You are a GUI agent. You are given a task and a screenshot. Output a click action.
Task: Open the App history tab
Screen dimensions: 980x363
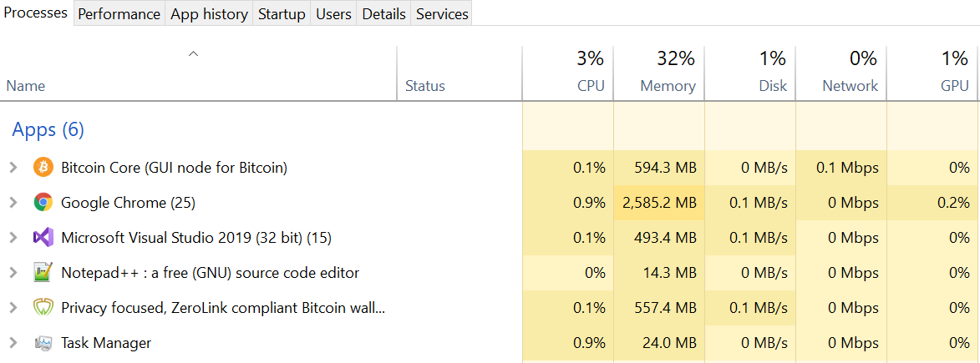pyautogui.click(x=209, y=13)
